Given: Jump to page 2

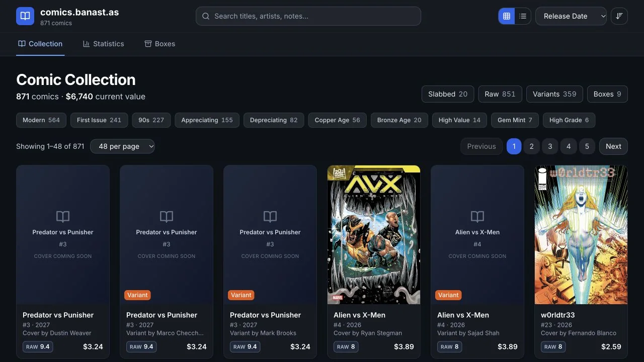Looking at the screenshot, I should pyautogui.click(x=531, y=146).
